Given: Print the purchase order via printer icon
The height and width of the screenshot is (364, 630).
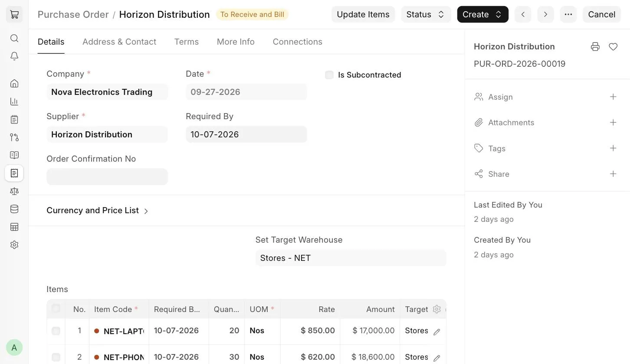Looking at the screenshot, I should click(595, 47).
